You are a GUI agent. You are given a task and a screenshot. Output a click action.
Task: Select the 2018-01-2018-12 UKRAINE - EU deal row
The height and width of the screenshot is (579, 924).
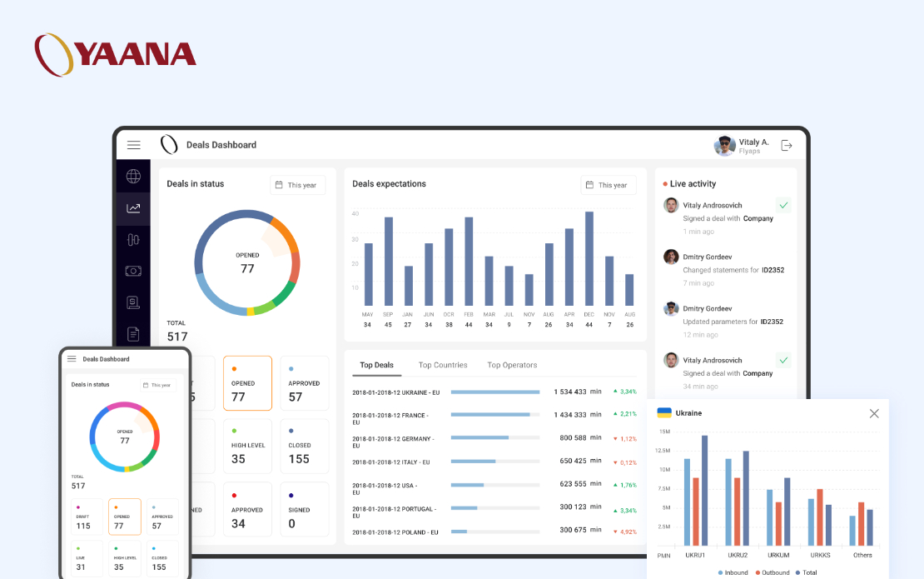pos(494,392)
